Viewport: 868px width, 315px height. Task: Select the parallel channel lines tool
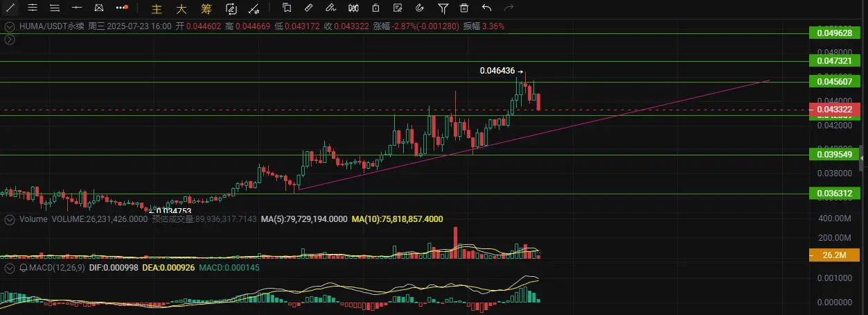pyautogui.click(x=33, y=8)
